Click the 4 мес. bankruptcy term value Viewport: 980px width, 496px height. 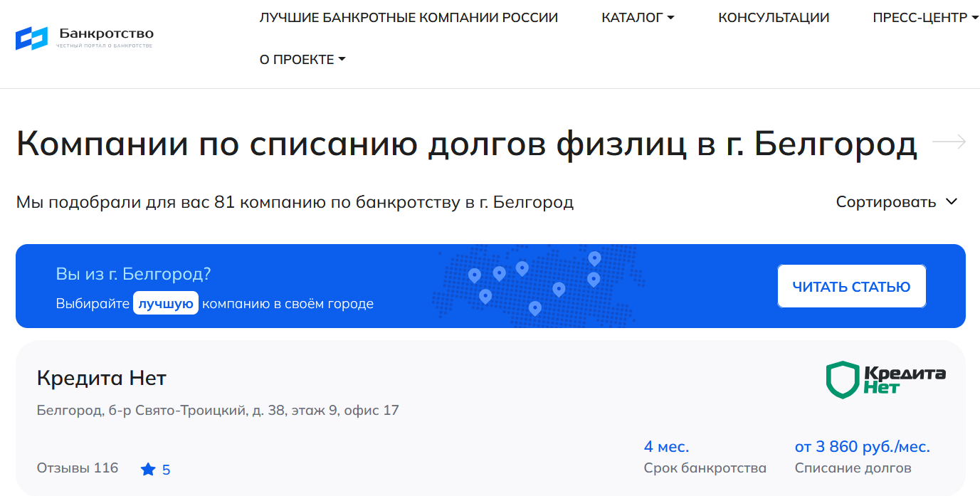[x=667, y=447]
